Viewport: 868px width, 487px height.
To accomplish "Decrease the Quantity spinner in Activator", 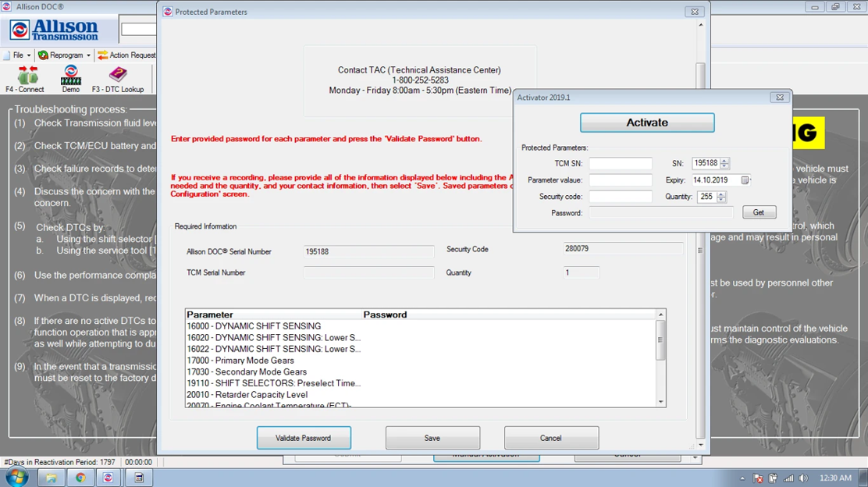I will click(721, 199).
